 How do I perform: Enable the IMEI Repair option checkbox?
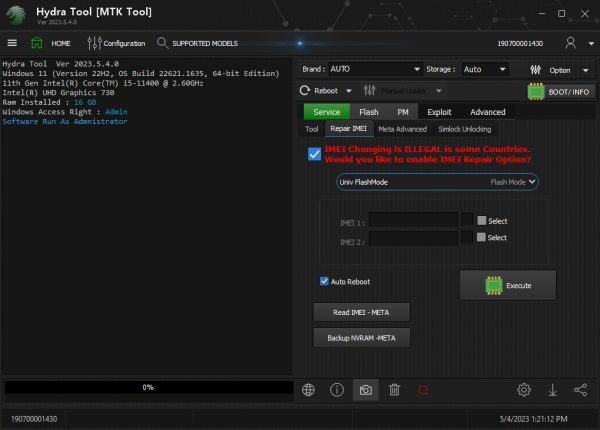pyautogui.click(x=315, y=154)
